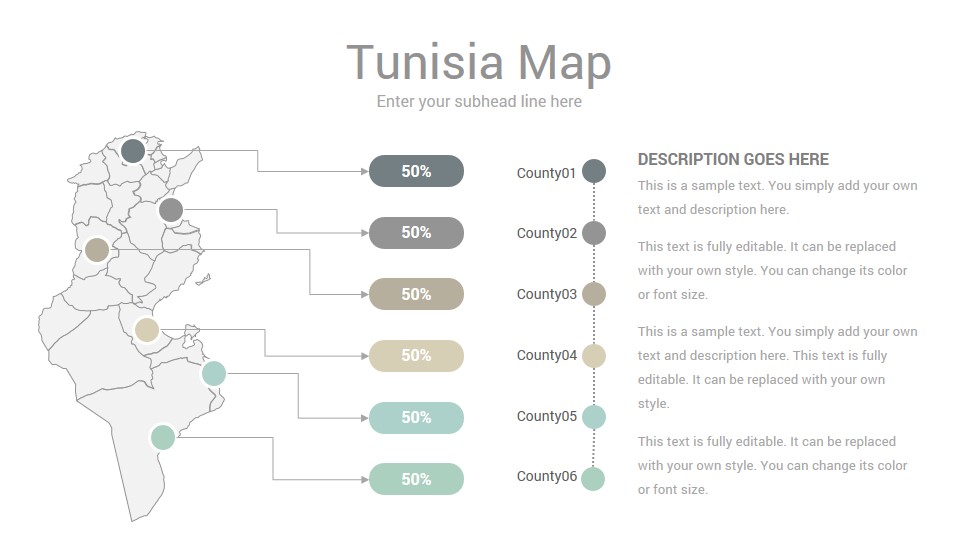The image size is (960, 540).
Task: Select the County06 label text
Action: 547,476
